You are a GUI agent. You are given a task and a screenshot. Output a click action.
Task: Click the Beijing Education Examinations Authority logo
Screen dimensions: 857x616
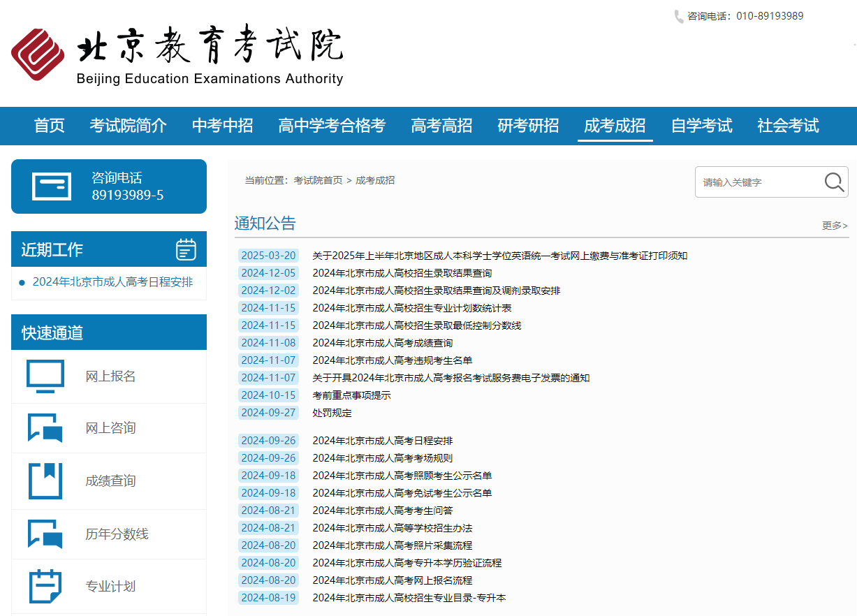click(177, 56)
